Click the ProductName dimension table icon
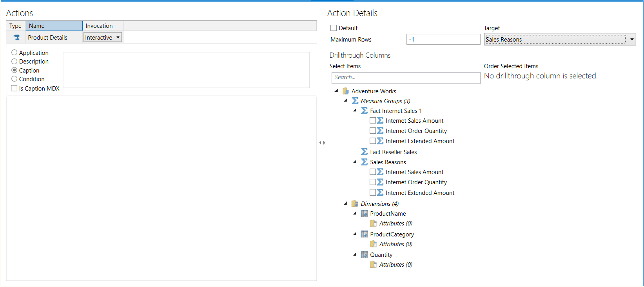Screen dimensions: 644x287 (364, 214)
